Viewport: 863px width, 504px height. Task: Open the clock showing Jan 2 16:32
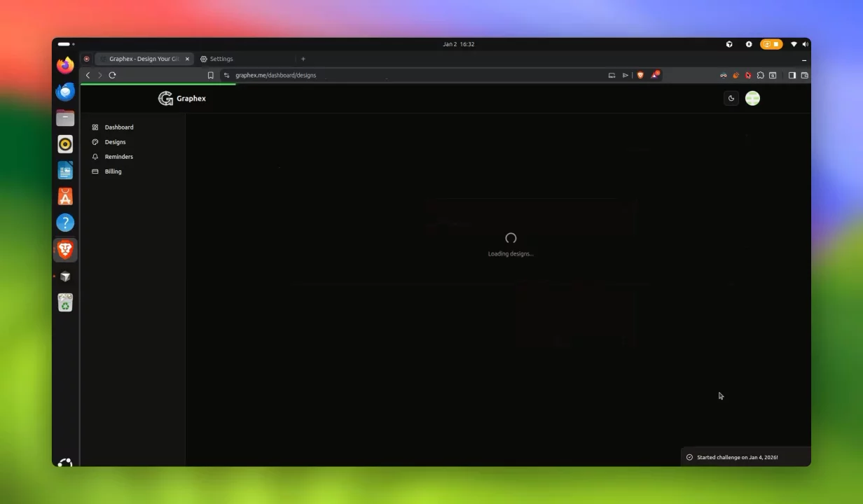click(x=459, y=44)
